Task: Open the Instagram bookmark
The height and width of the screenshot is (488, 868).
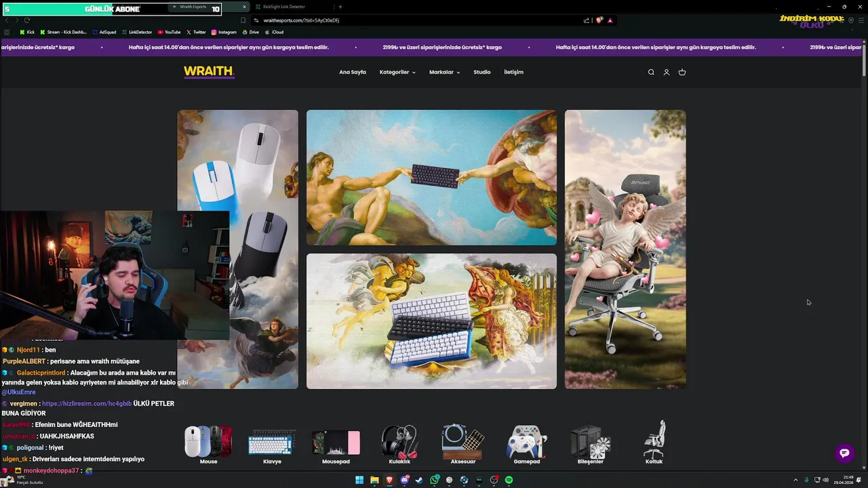Action: pos(224,32)
